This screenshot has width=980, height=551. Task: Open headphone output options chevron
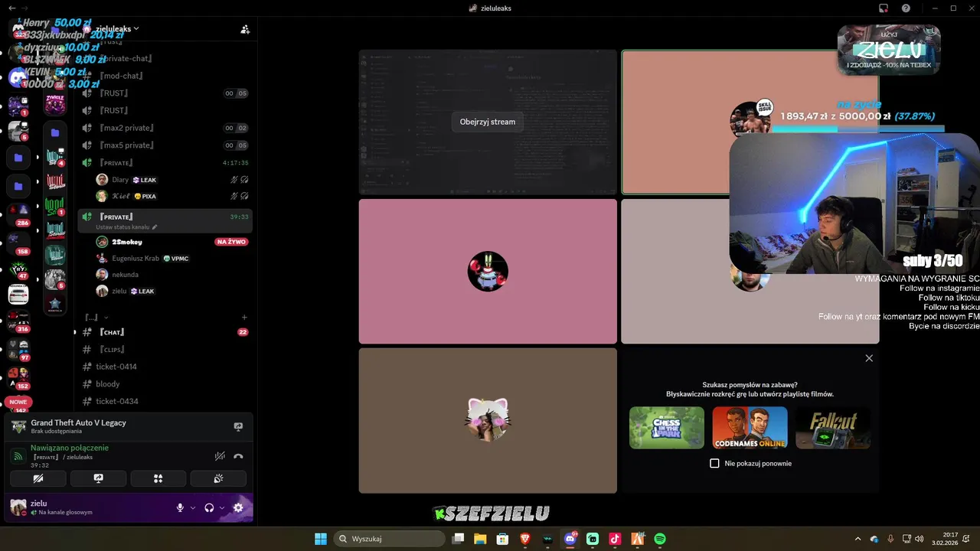(222, 507)
